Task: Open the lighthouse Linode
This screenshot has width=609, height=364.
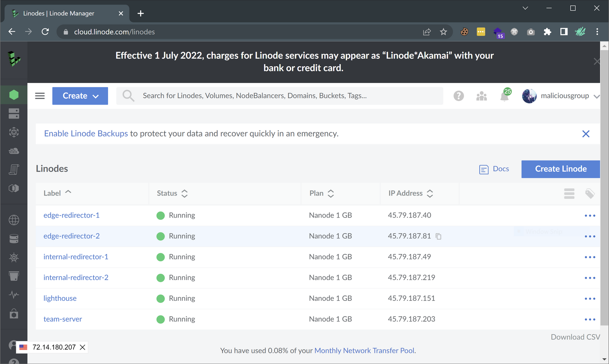Action: coord(60,299)
